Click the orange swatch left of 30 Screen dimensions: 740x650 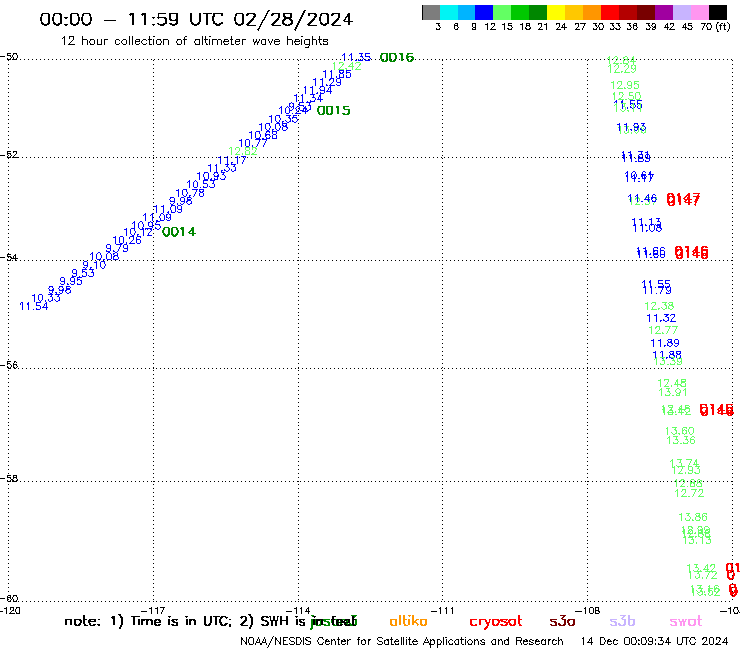(592, 12)
